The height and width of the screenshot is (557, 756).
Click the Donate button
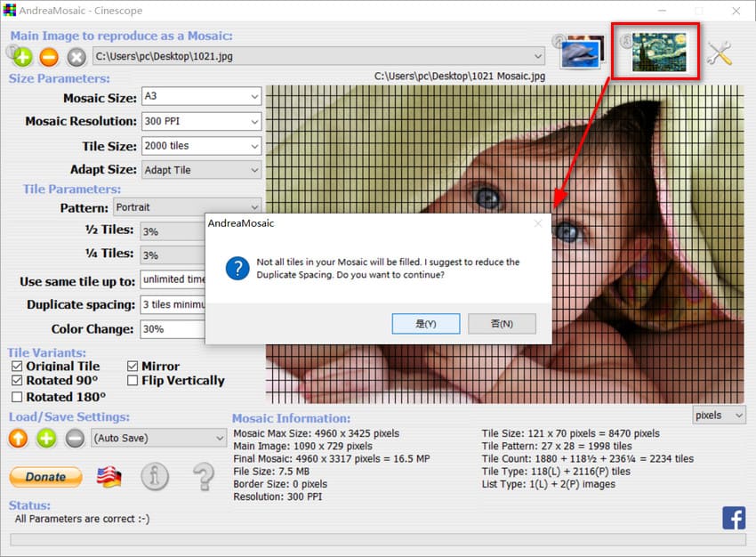point(45,477)
